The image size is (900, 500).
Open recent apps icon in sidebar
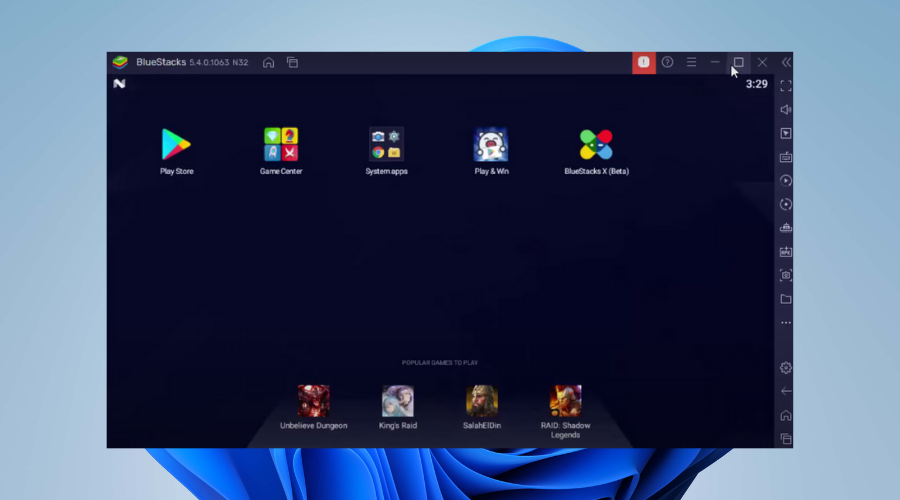tap(786, 439)
